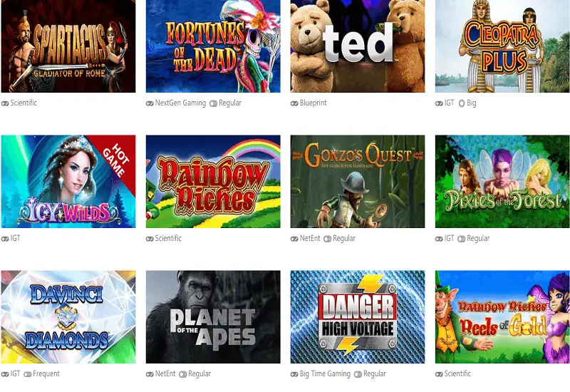The width and height of the screenshot is (570, 392).
Task: Click the Frequent payout icon under DaVinci Diamonds
Action: [28, 374]
